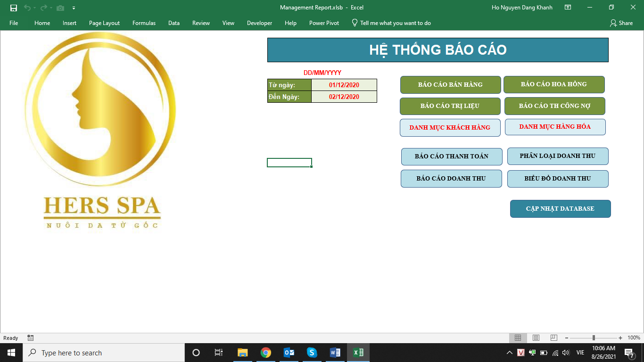The height and width of the screenshot is (362, 644).
Task: Click the Share button in the ribbon
Action: coord(621,23)
